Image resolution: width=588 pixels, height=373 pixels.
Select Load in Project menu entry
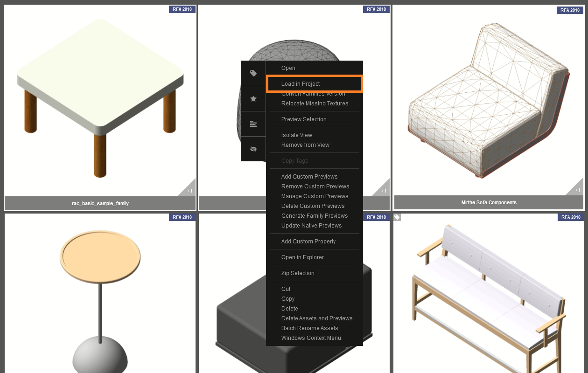click(301, 84)
